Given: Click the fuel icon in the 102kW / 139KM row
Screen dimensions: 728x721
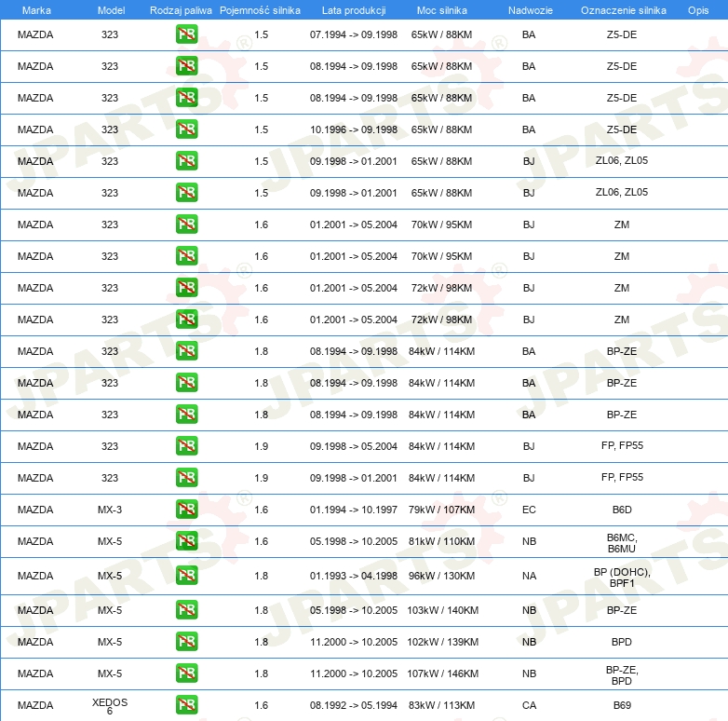Looking at the screenshot, I should tap(186, 642).
